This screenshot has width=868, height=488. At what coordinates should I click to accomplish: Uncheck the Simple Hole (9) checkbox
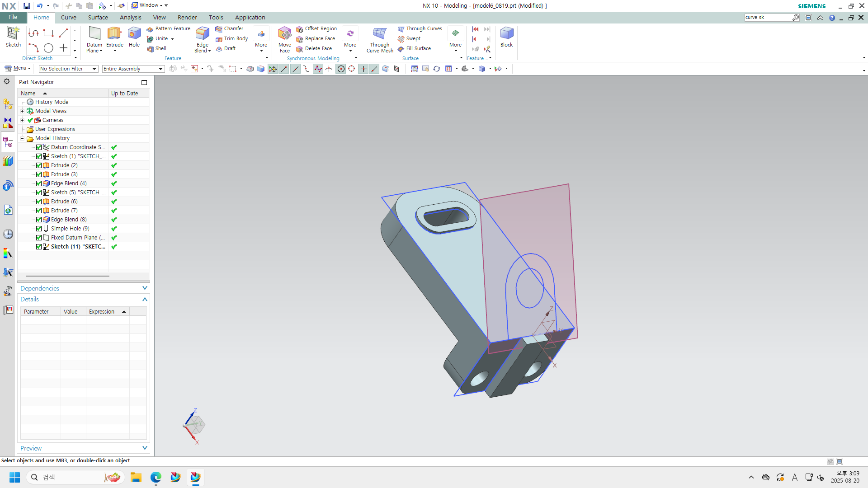tap(39, 229)
